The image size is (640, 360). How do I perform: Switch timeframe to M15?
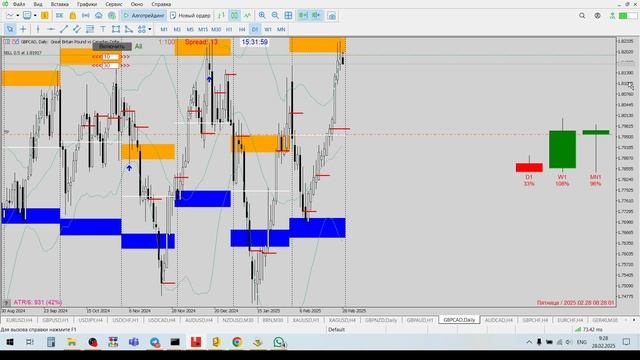point(203,29)
